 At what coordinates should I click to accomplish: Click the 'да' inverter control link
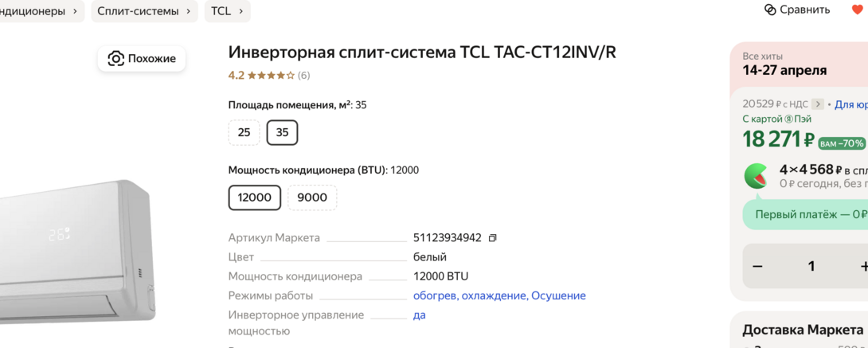(x=419, y=315)
